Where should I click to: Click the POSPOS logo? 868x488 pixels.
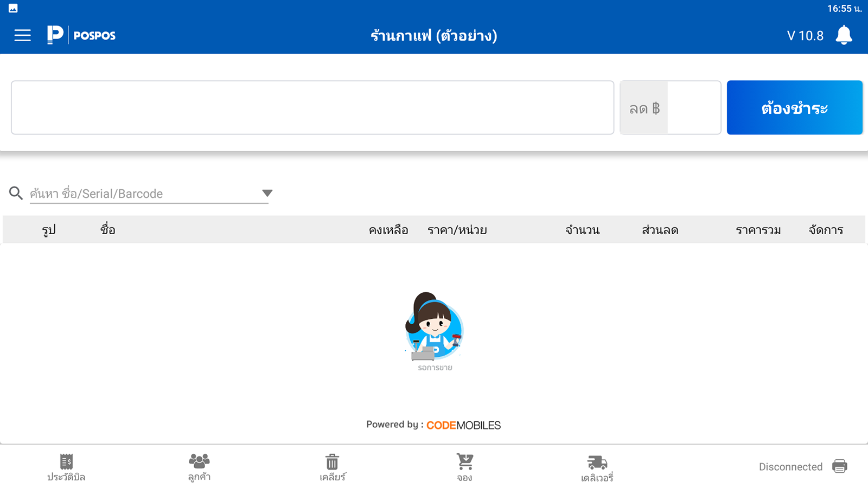pyautogui.click(x=81, y=35)
